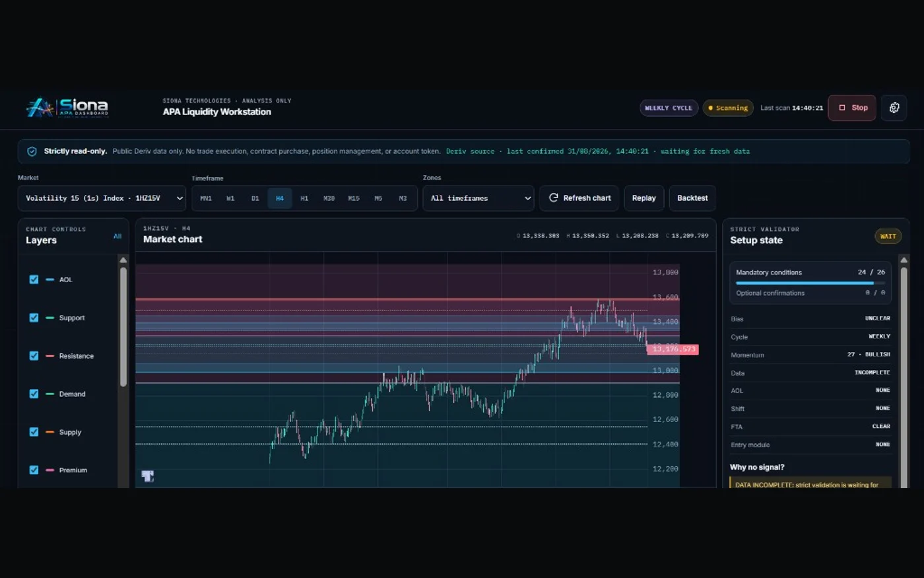Click the WAIT status badge
The image size is (924, 578).
coord(888,236)
